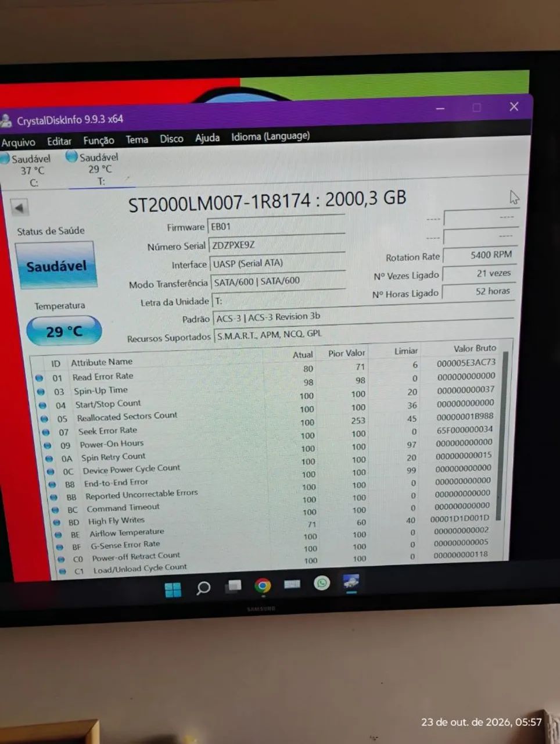Open the Idioma (Language) menu

[x=270, y=137]
